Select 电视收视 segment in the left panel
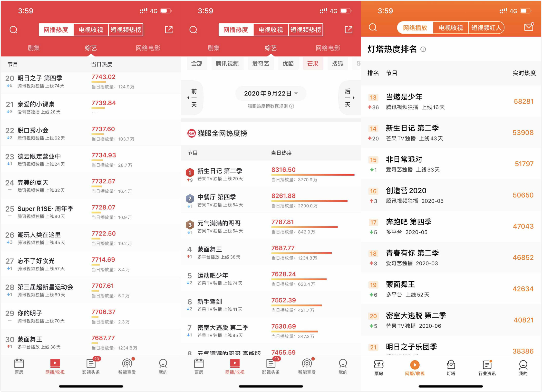 coord(91,30)
